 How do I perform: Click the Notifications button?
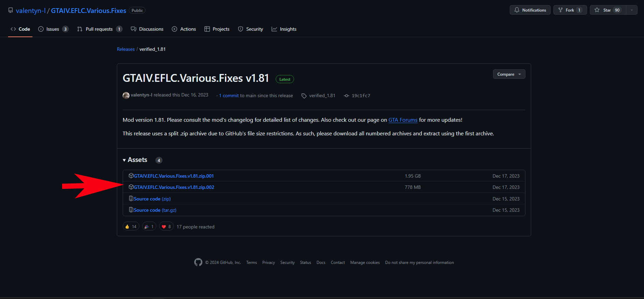(x=530, y=10)
